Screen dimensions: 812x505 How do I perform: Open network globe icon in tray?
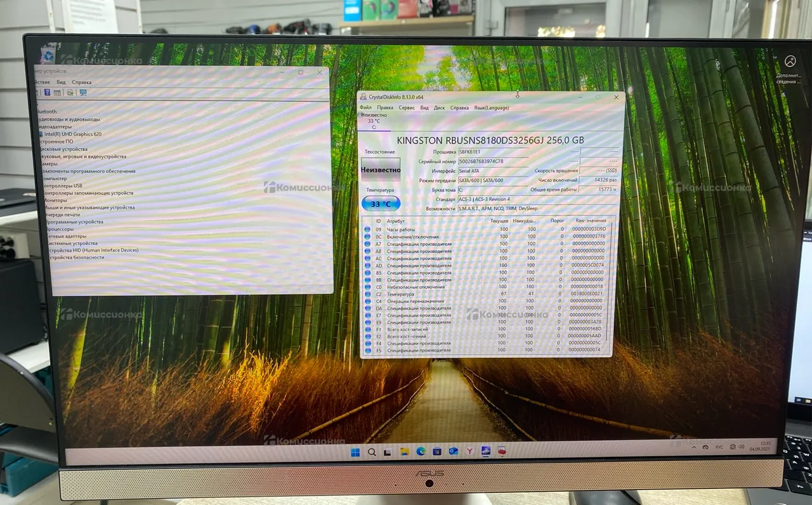click(733, 447)
